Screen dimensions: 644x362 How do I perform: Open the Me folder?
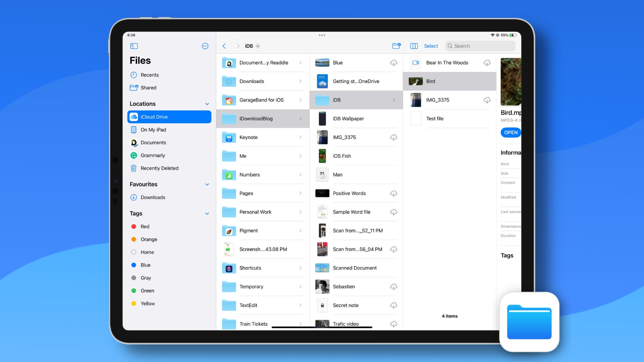pos(263,156)
